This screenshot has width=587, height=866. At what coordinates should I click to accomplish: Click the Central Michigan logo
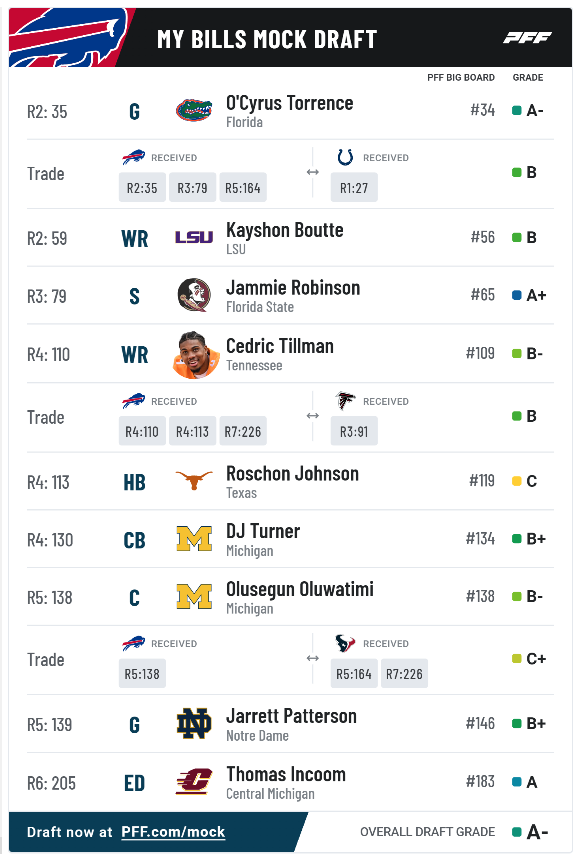coord(194,781)
